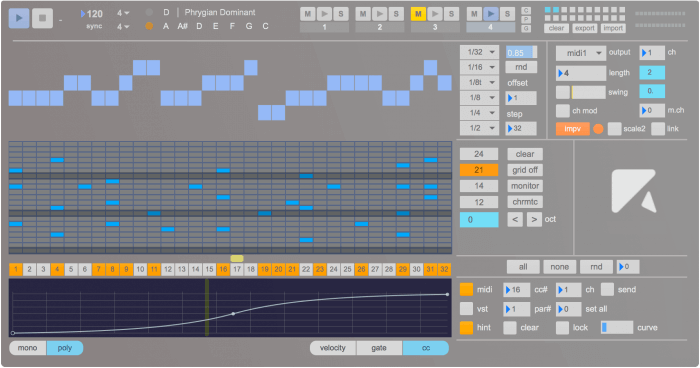Open the cc lane tab
The height and width of the screenshot is (368, 700).
(425, 348)
